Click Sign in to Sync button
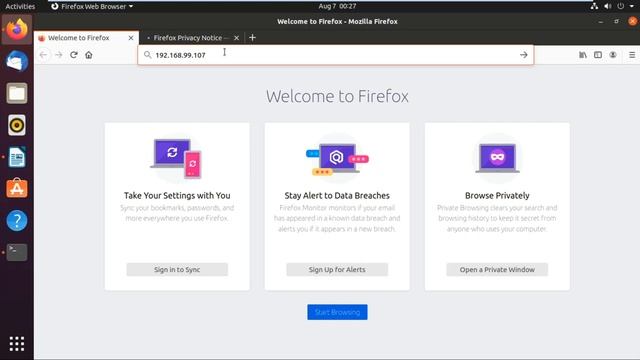The height and width of the screenshot is (360, 640). (x=177, y=269)
